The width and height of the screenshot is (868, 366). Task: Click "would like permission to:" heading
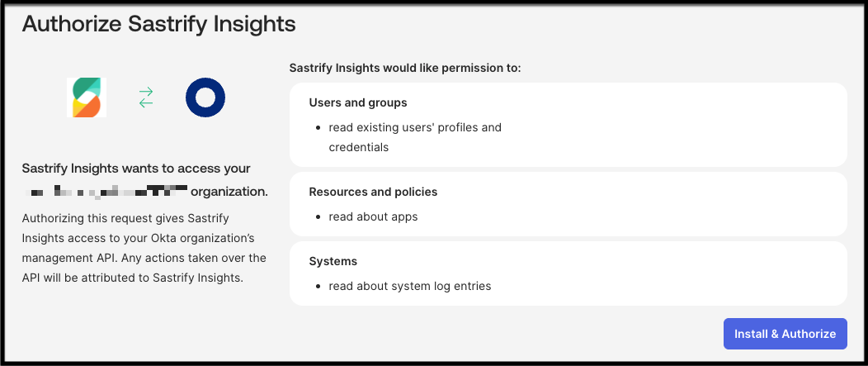pos(405,68)
